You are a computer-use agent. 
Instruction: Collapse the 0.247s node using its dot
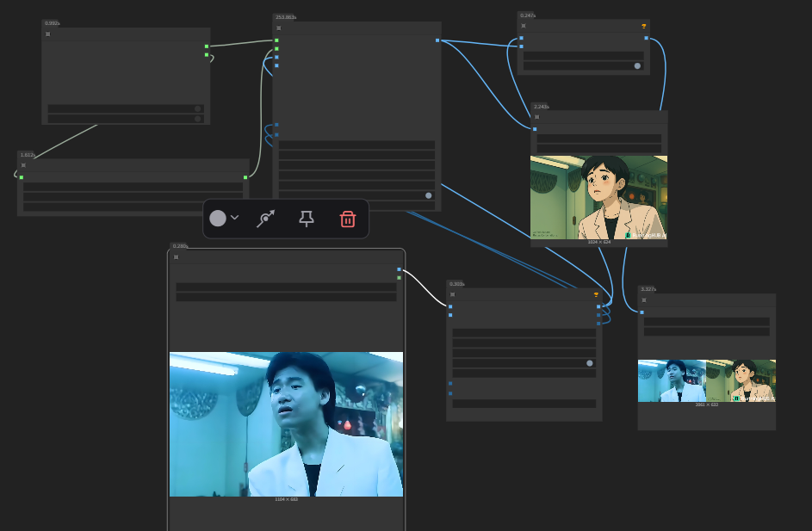[524, 26]
